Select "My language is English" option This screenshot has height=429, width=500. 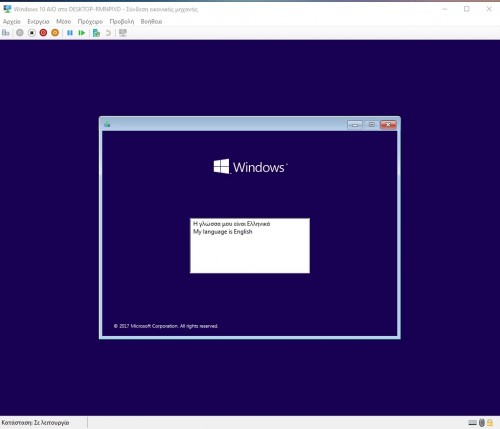tap(223, 232)
